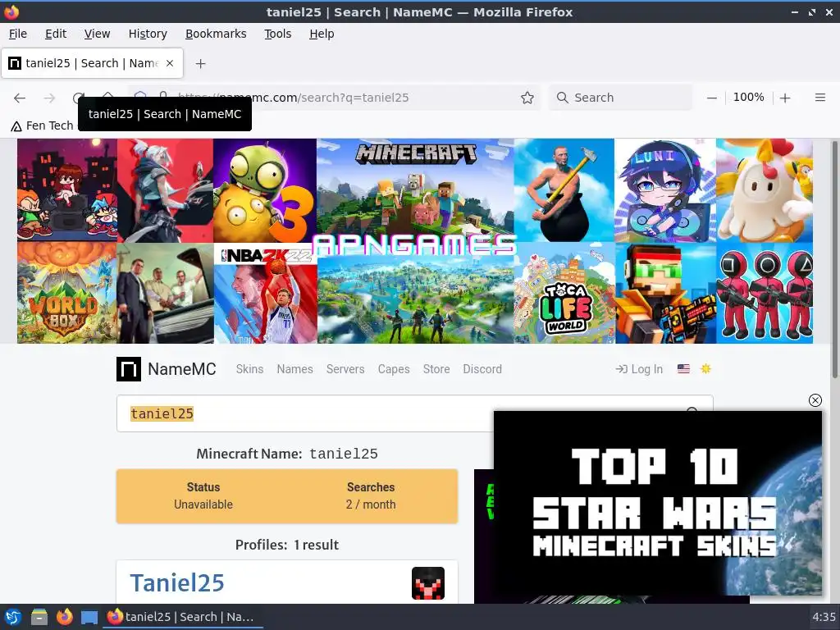Viewport: 840px width, 630px height.
Task: Click the Firefox Search bar field
Action: pyautogui.click(x=620, y=98)
